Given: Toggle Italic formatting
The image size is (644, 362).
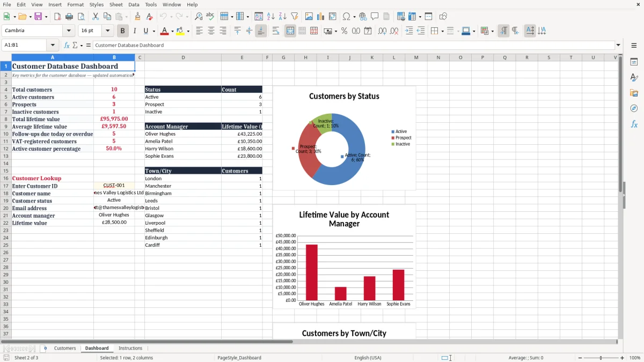Looking at the screenshot, I should coord(135,31).
